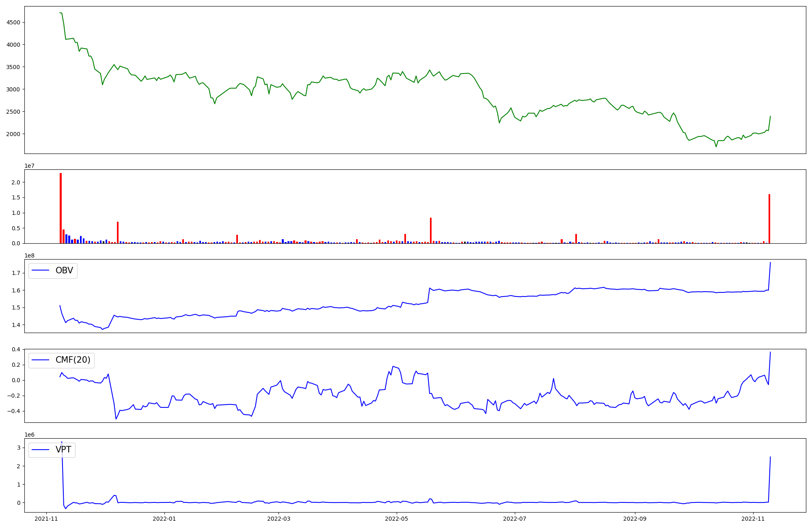Click the 2022-09 date tick label
Image resolution: width=812 pixels, height=528 pixels.
pyautogui.click(x=635, y=519)
